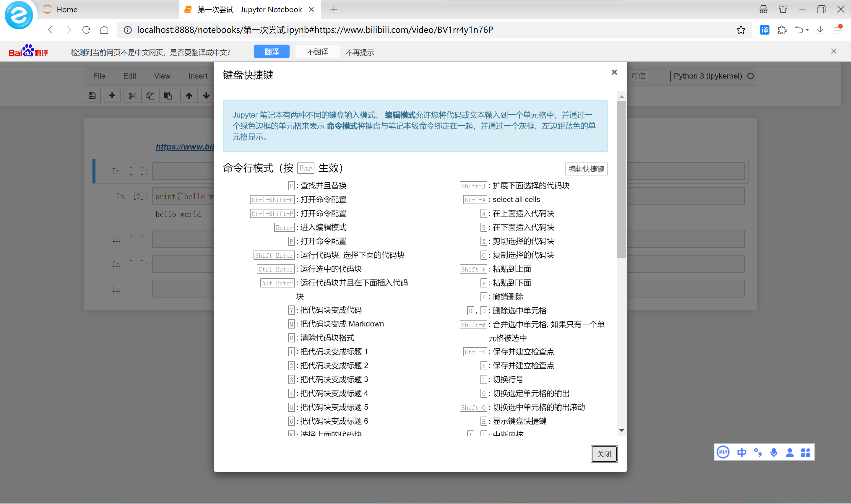Close the Baidu translate prompt bar
Image resolution: width=851 pixels, height=504 pixels.
[x=834, y=51]
